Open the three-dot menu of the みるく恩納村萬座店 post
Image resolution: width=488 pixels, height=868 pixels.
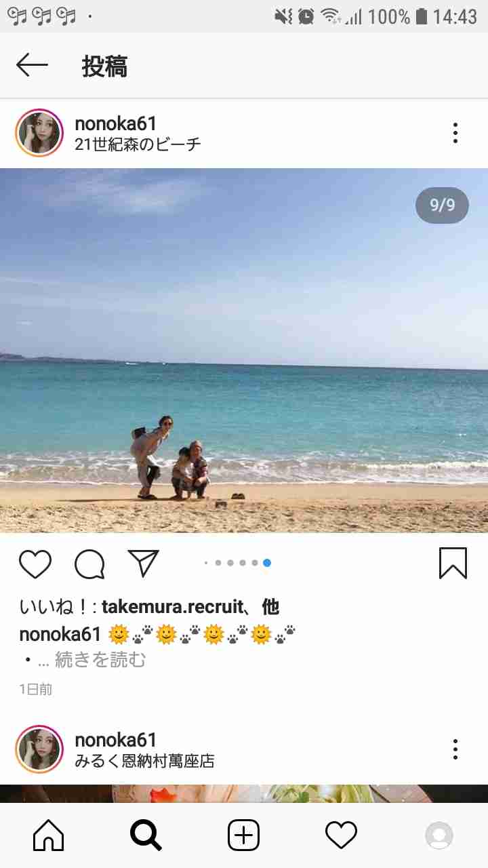[455, 749]
